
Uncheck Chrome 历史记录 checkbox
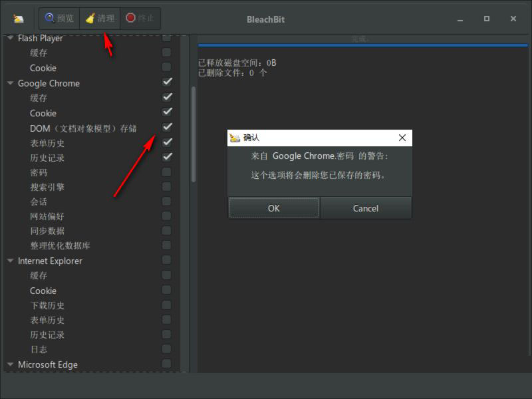point(167,156)
